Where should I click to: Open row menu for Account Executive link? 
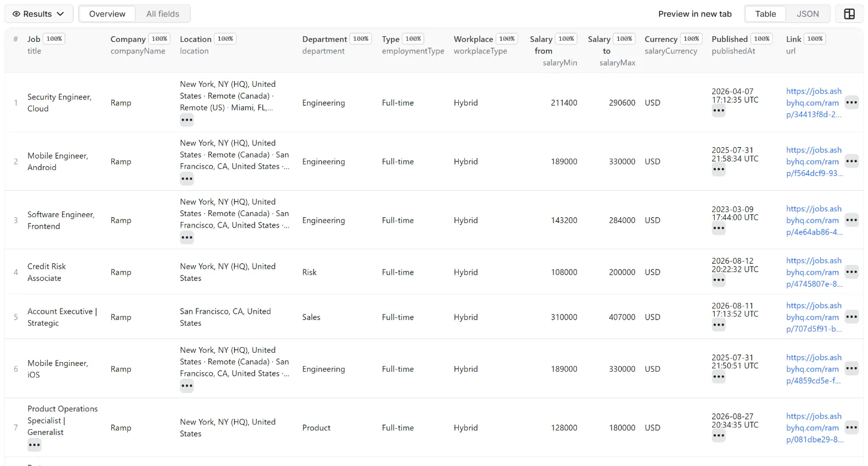(x=851, y=317)
